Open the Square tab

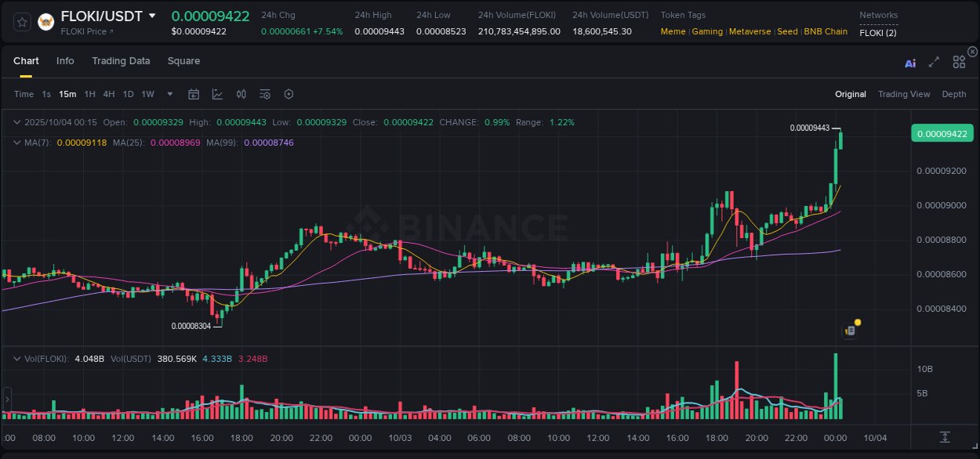click(183, 61)
